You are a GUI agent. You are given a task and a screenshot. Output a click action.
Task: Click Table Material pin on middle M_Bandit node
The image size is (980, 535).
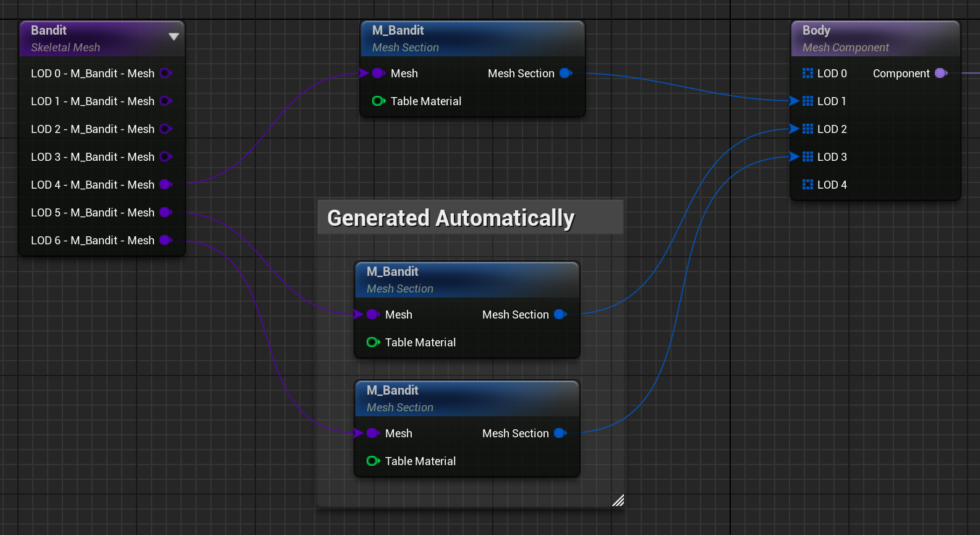373,342
